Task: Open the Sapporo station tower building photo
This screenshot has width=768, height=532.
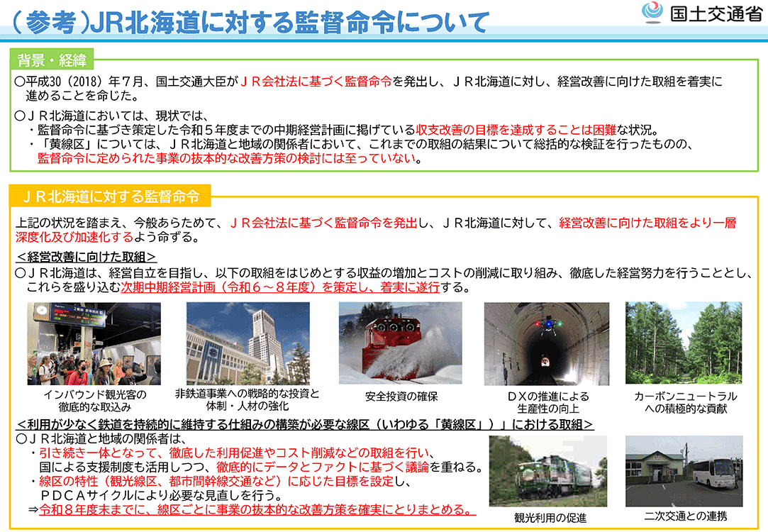Action: pyautogui.click(x=247, y=343)
